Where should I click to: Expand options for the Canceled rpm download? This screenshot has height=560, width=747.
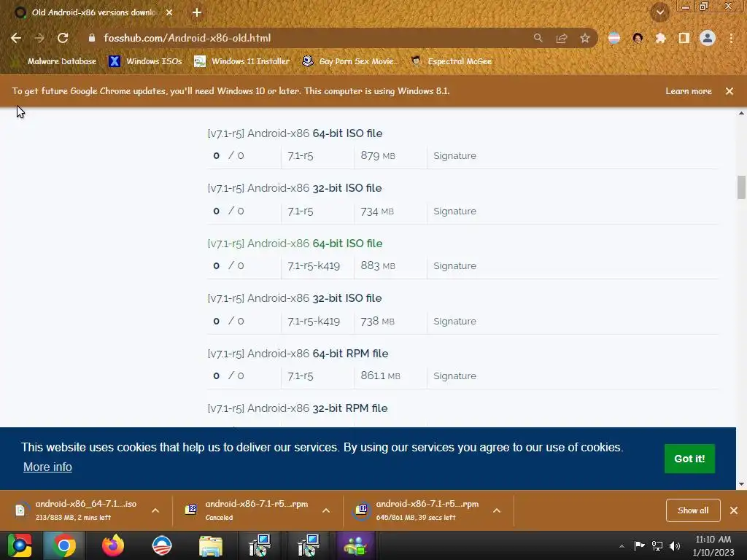[x=326, y=510]
